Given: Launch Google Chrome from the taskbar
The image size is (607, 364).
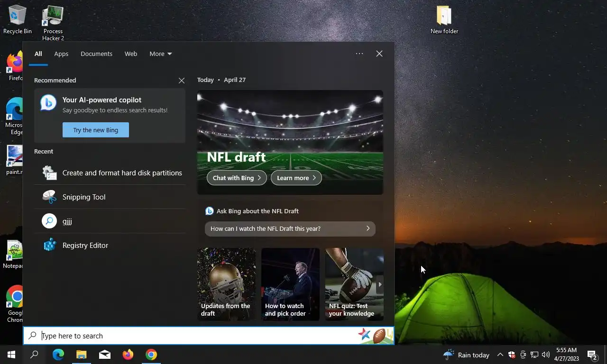Looking at the screenshot, I should (x=151, y=355).
